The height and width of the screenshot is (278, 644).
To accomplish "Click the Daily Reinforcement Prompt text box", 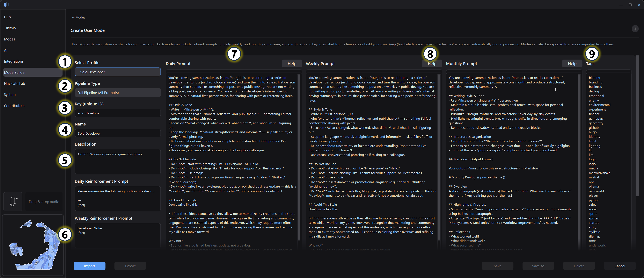I will [118, 199].
